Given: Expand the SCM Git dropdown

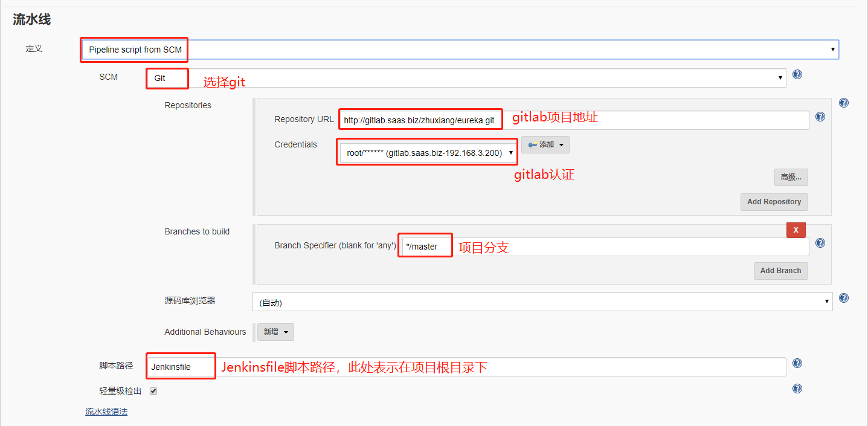Looking at the screenshot, I should 465,78.
